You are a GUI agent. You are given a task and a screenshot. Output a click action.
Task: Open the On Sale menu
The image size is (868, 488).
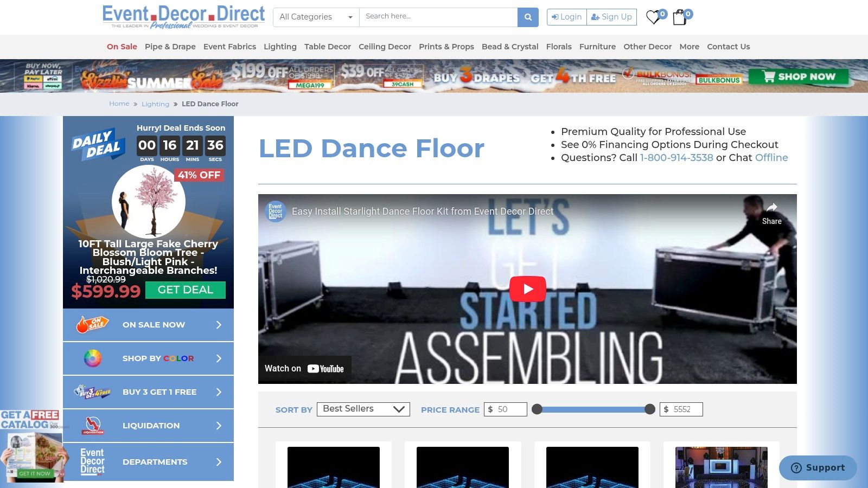coord(122,47)
